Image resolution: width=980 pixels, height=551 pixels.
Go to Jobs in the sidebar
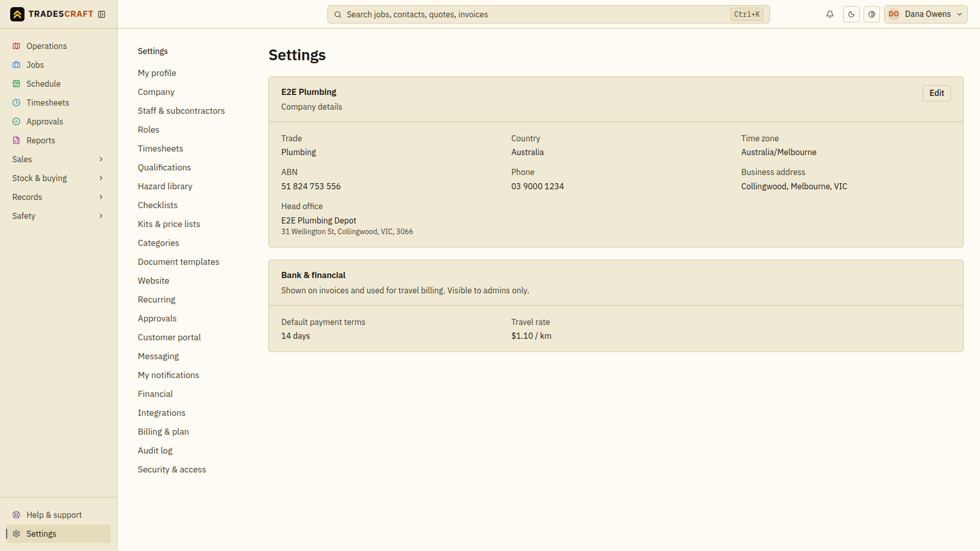click(x=58, y=65)
